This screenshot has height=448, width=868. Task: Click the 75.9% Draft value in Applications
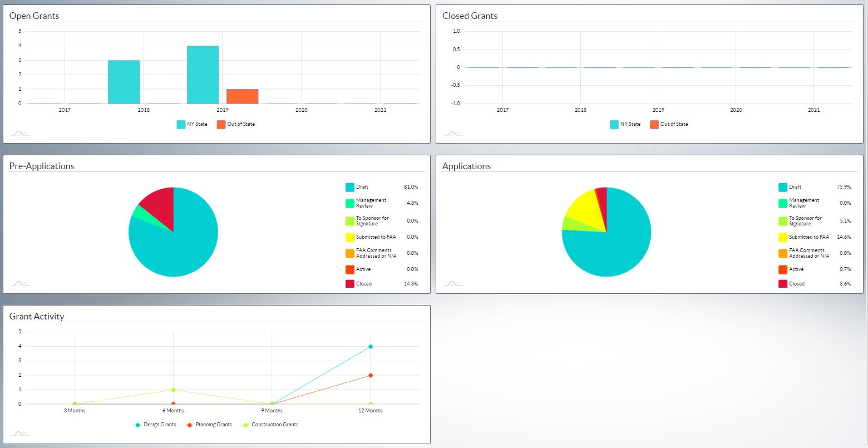coord(844,187)
